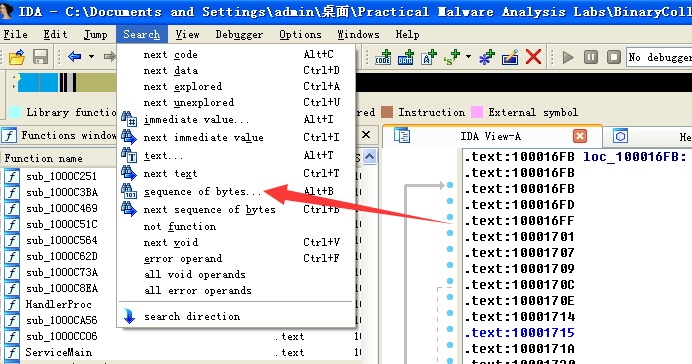Choose 'error operand' menu entry

(x=236, y=258)
